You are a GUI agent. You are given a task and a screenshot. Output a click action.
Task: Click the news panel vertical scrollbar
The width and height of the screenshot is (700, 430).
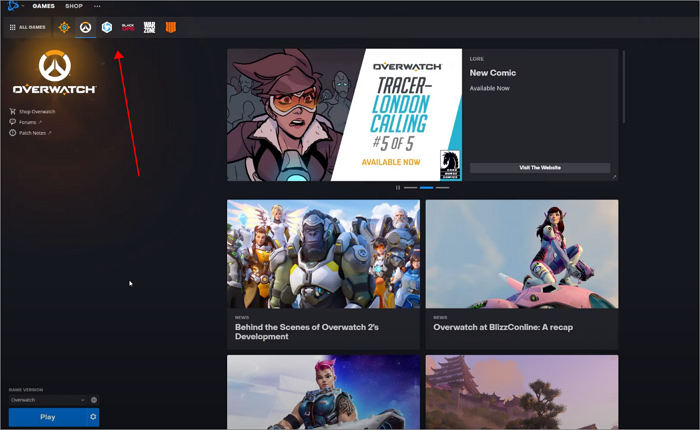tap(624, 87)
